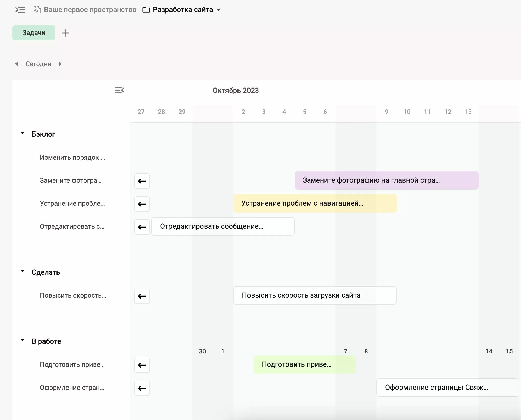
Task: Collapse the В работе group
Action: [22, 340]
